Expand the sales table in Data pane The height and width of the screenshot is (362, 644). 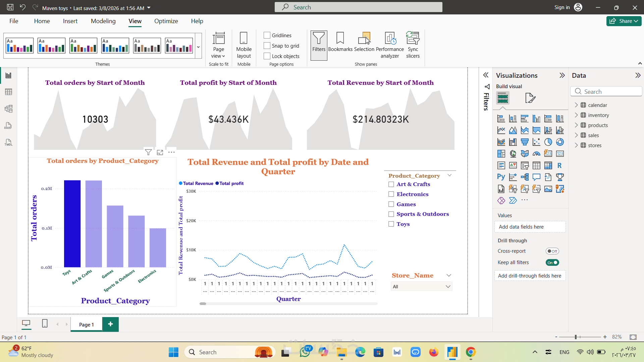coord(576,135)
